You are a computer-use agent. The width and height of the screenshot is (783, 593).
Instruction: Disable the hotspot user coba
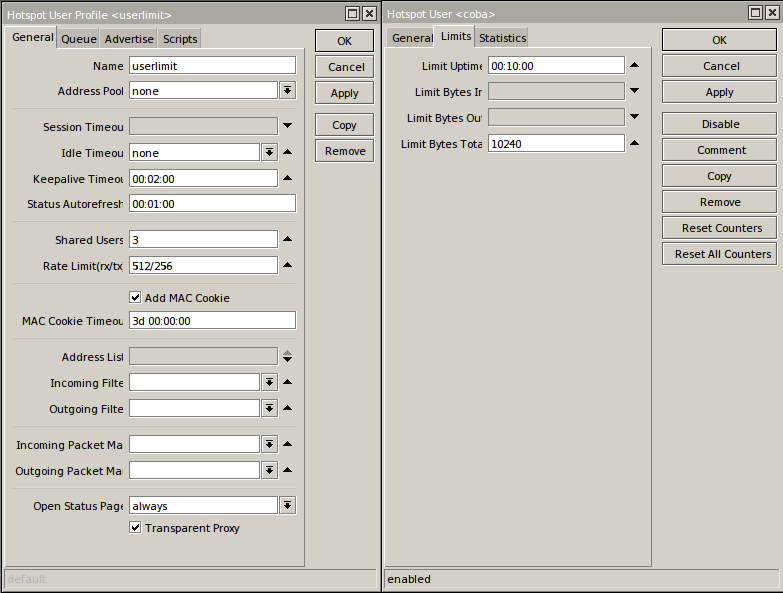coord(719,124)
